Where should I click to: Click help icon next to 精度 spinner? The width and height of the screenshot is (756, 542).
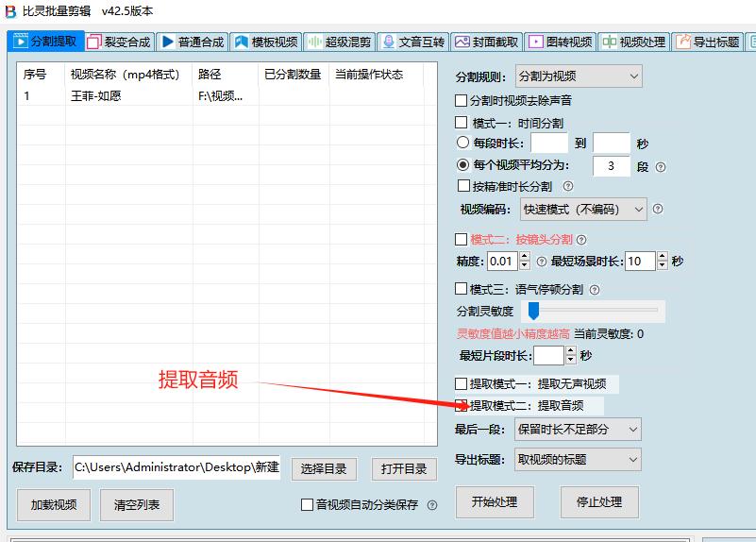[x=542, y=262]
